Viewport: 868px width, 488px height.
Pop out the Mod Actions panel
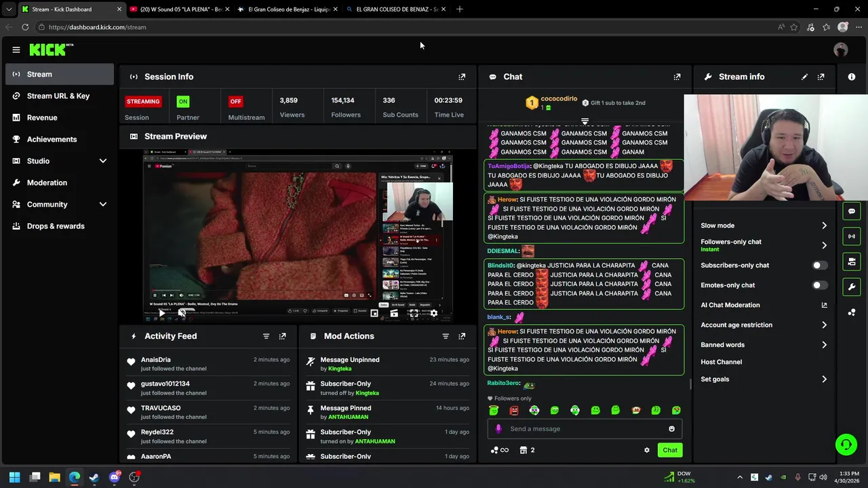point(462,336)
